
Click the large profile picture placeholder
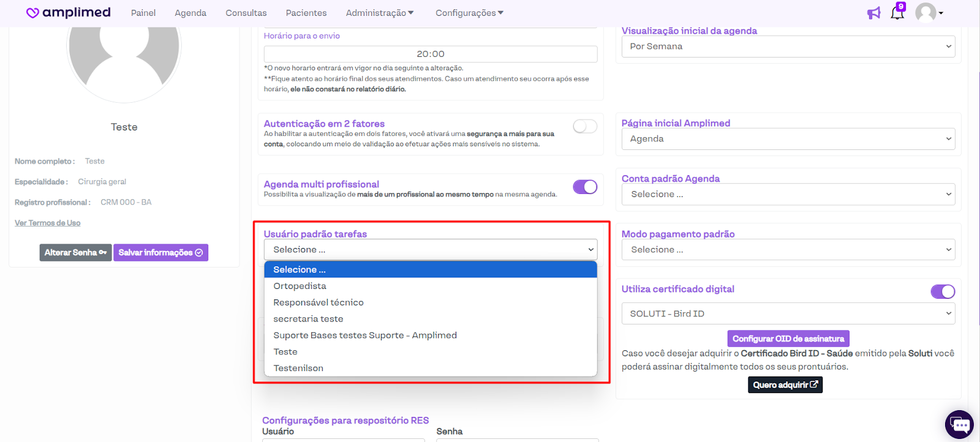tap(124, 52)
